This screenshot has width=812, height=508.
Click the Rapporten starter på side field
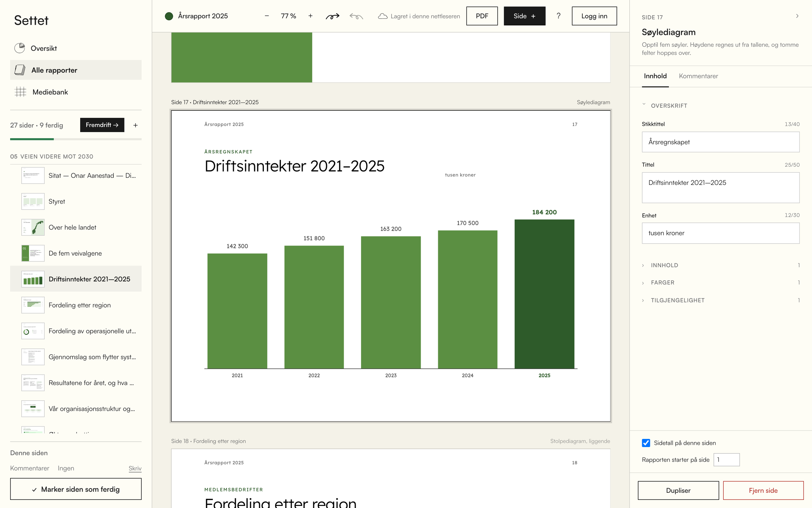click(726, 460)
